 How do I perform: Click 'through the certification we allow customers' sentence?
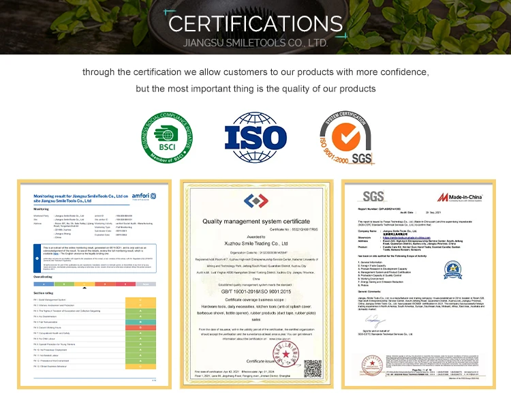[255, 72]
